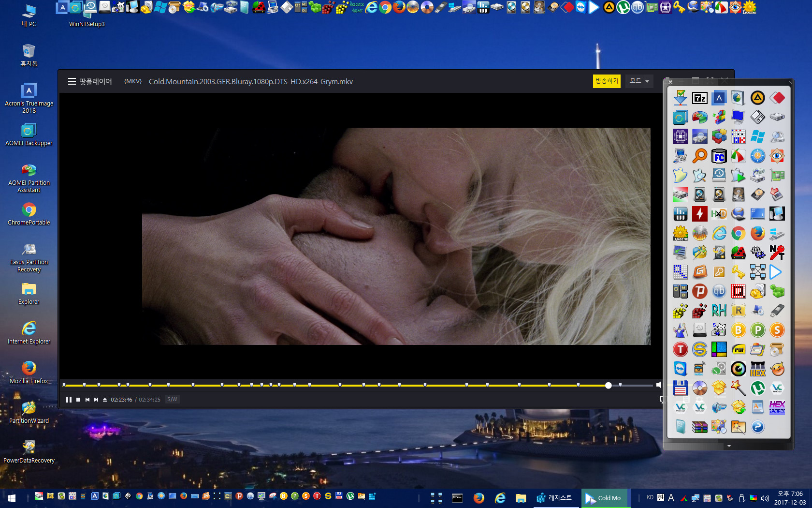The height and width of the screenshot is (508, 812).
Task: Click the yellow key icon in launcher panel
Action: pos(738,272)
